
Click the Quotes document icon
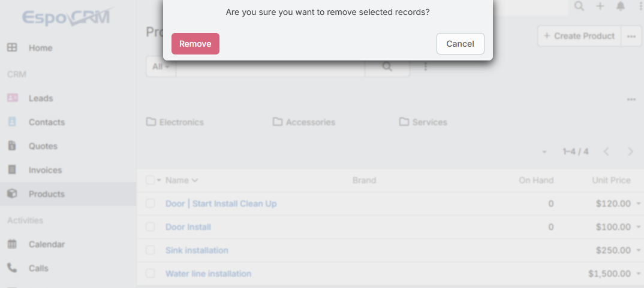coord(12,146)
